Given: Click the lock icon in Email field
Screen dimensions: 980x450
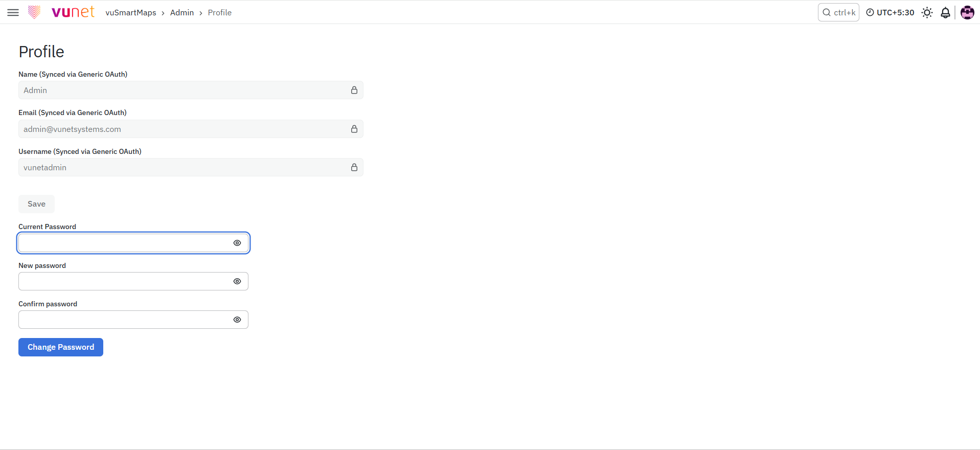Looking at the screenshot, I should (x=354, y=129).
